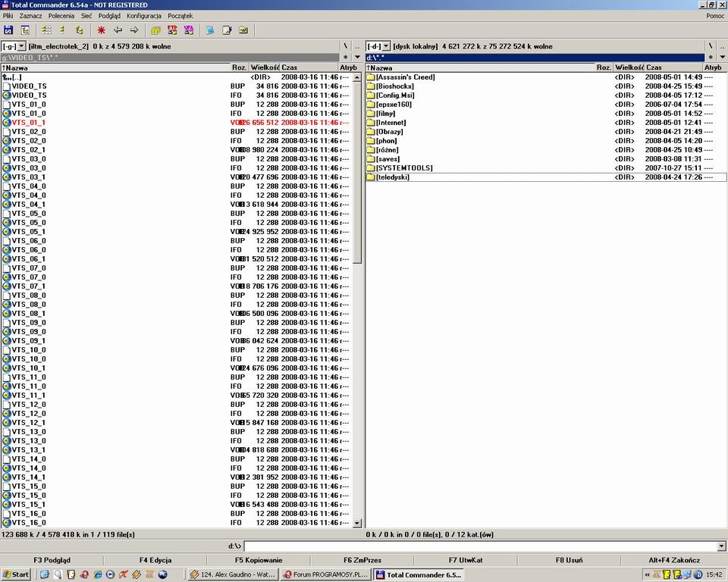
Task: Sort right panel by Czas column
Action: (x=673, y=67)
